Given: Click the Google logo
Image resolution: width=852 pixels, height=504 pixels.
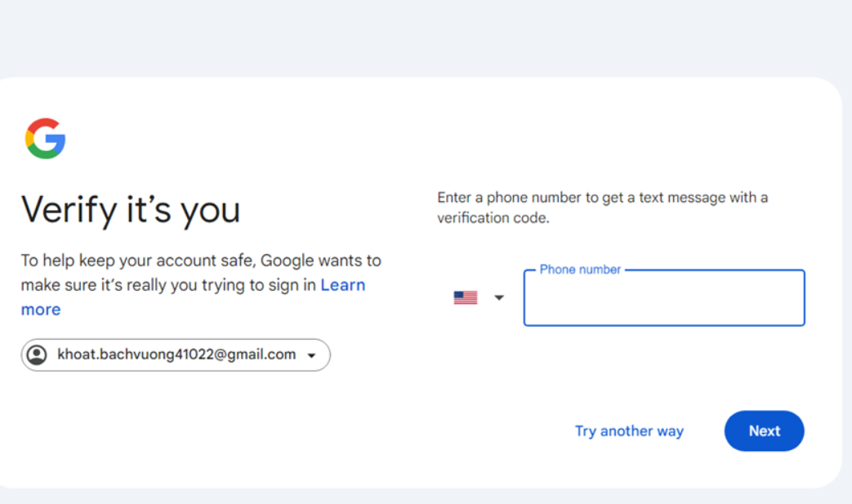Looking at the screenshot, I should (46, 138).
